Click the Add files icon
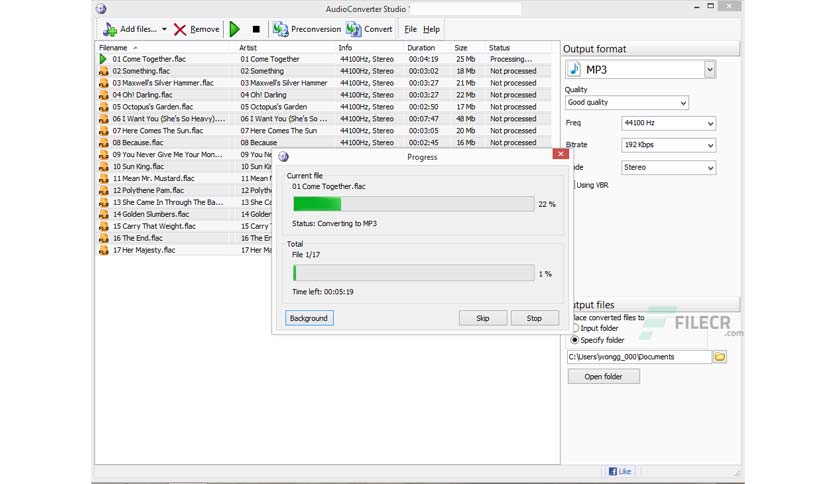 click(110, 29)
